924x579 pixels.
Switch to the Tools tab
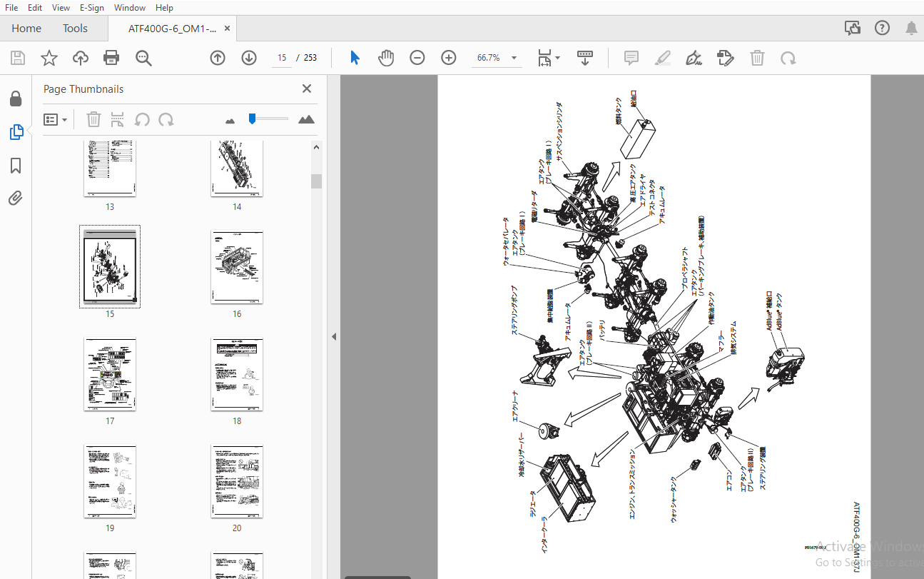pyautogui.click(x=75, y=29)
